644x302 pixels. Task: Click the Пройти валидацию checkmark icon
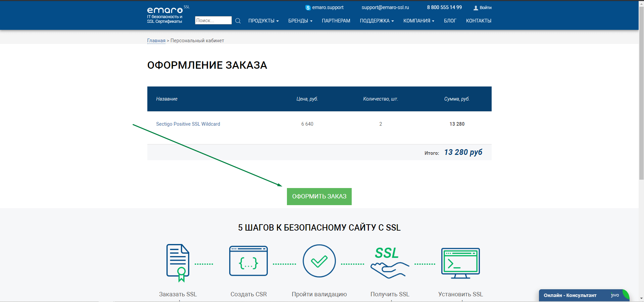[319, 261]
